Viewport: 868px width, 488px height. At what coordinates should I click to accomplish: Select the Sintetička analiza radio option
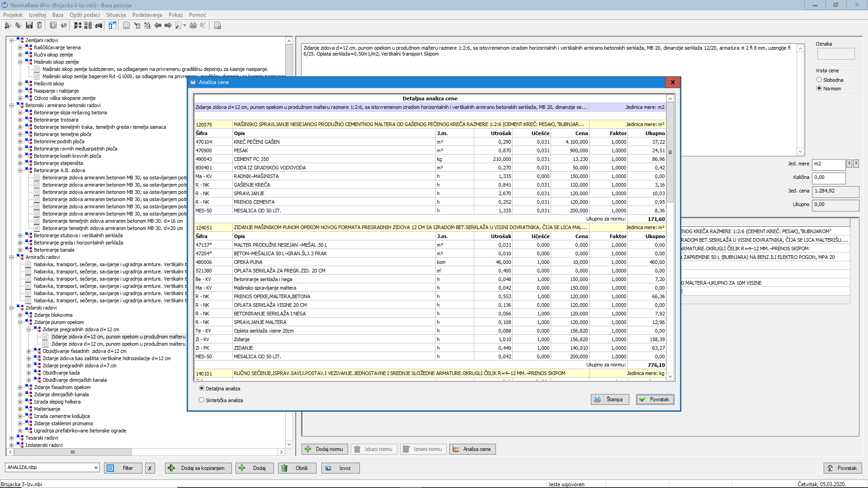[202, 400]
